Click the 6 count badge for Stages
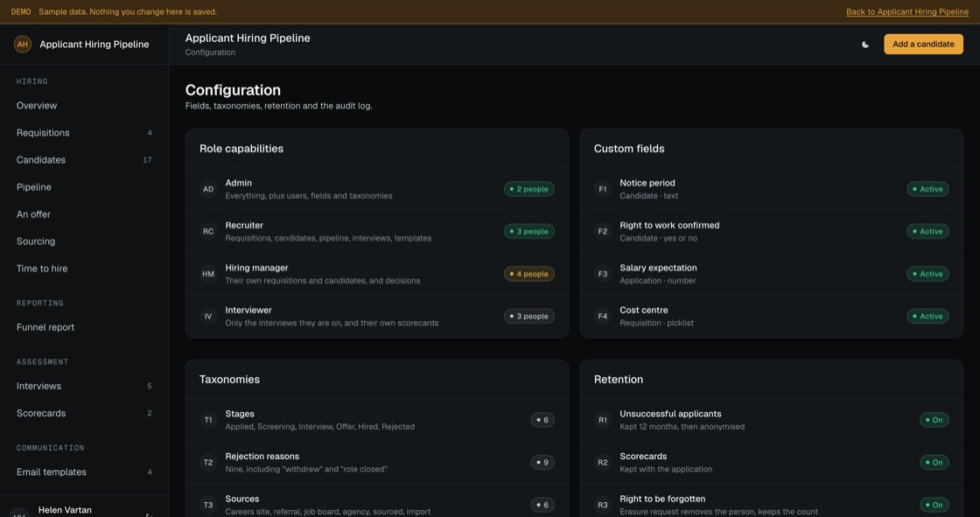This screenshot has height=517, width=980. (x=542, y=420)
